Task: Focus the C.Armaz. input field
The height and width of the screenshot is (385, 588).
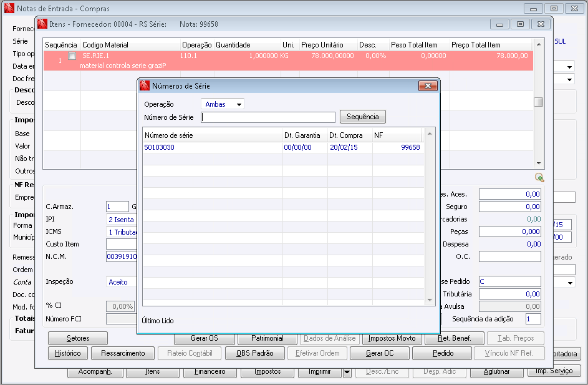Action: pos(117,207)
